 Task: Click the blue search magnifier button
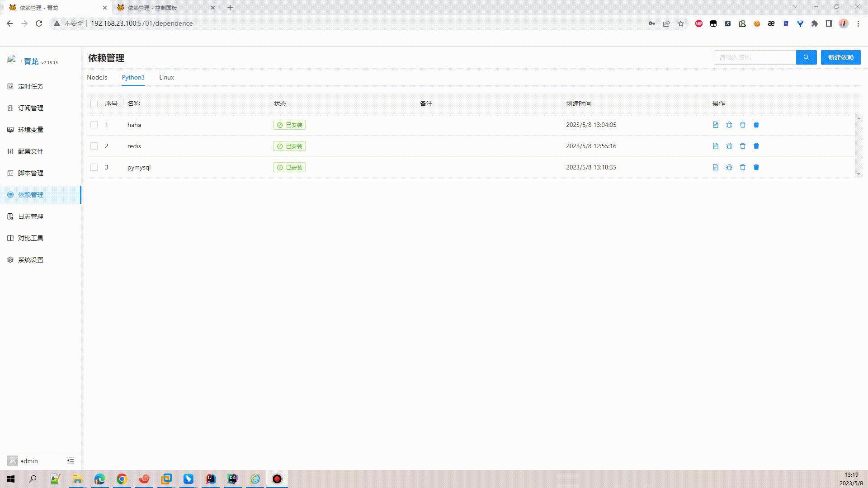pyautogui.click(x=806, y=57)
